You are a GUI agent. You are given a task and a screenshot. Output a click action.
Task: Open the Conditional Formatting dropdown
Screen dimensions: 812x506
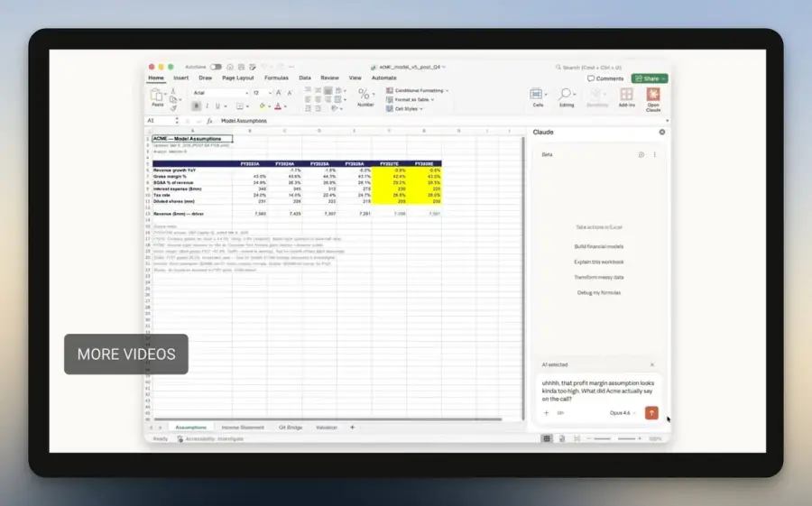coord(418,90)
